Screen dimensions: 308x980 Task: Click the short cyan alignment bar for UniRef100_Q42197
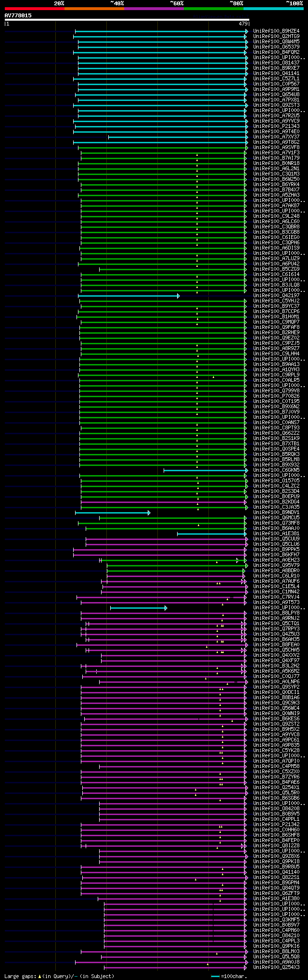click(128, 296)
